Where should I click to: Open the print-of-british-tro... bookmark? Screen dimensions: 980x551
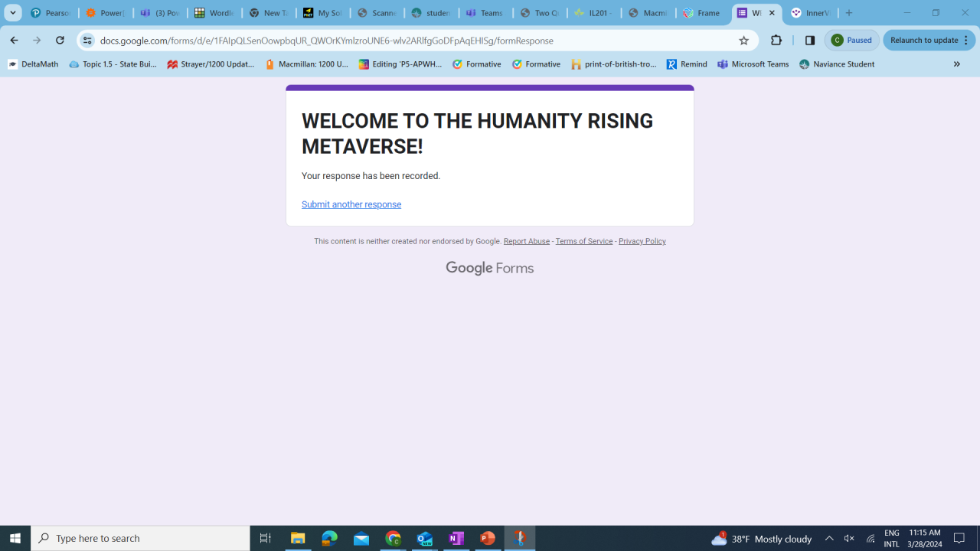[614, 64]
